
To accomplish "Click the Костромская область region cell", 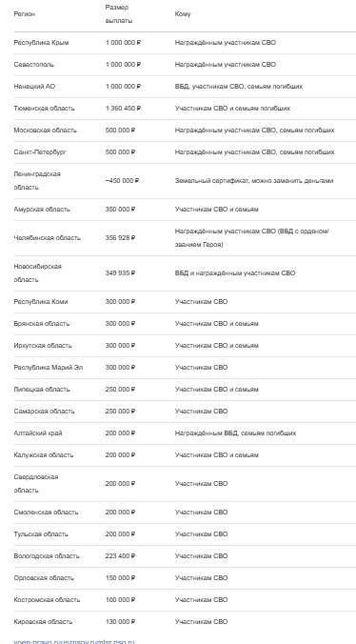I will tap(47, 600).
